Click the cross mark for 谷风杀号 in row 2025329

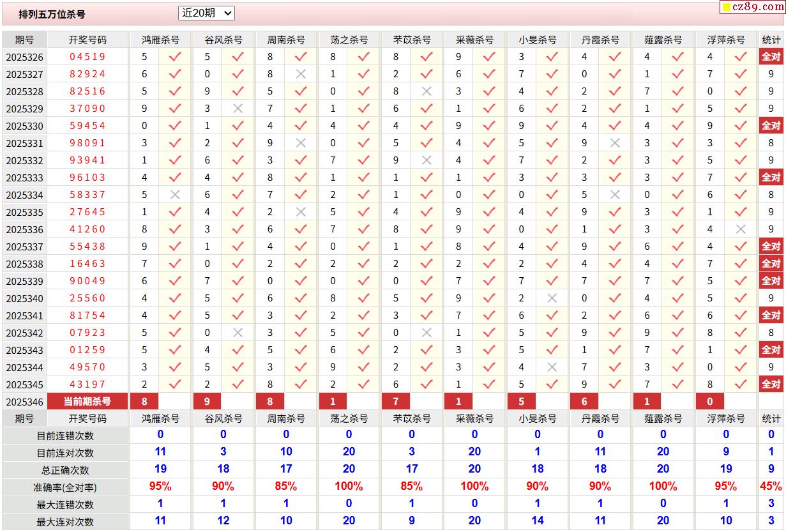(238, 109)
